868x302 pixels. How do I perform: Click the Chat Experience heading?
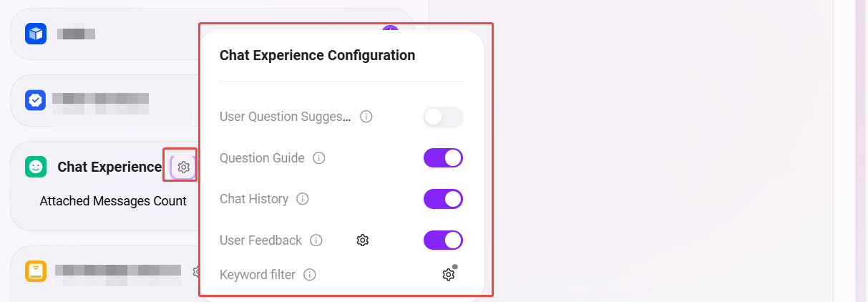pos(109,167)
